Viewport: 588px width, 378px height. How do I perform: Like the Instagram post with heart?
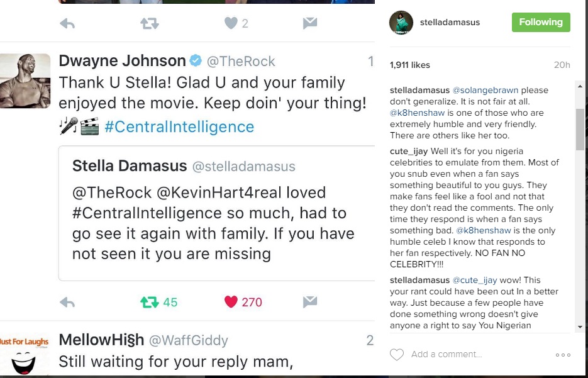pyautogui.click(x=397, y=355)
